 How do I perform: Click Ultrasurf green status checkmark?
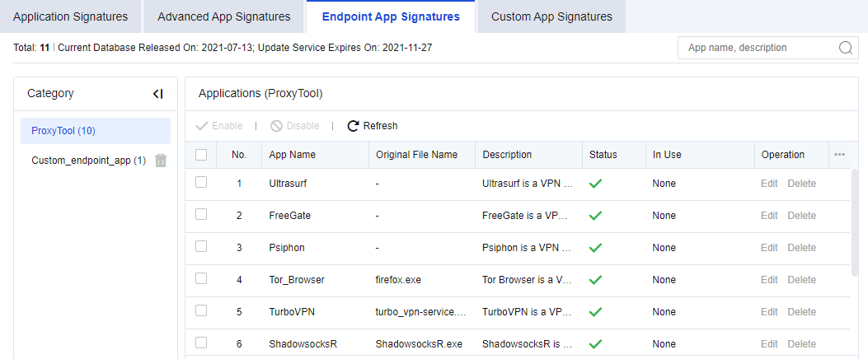(x=595, y=184)
